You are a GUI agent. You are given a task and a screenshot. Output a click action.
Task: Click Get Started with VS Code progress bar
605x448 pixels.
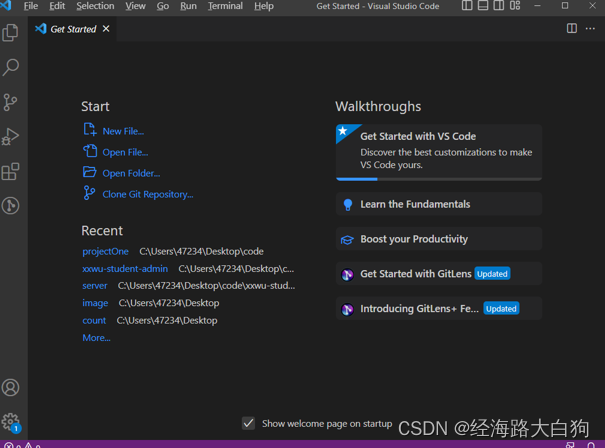[439, 179]
